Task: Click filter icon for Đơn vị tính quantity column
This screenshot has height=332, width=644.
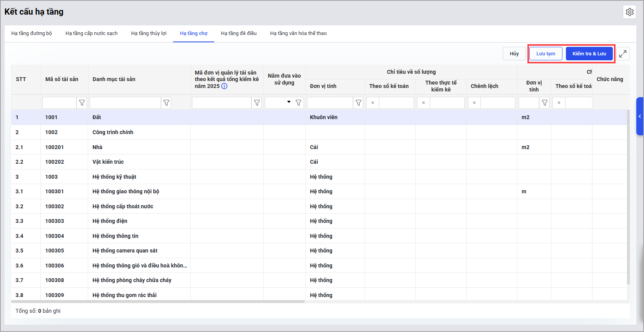Action: tap(358, 103)
